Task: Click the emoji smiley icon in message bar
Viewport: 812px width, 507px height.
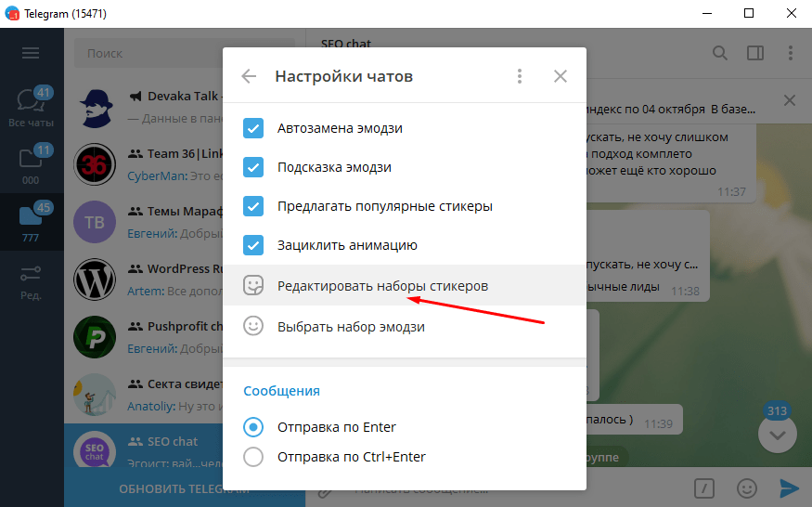Action: pyautogui.click(x=746, y=487)
